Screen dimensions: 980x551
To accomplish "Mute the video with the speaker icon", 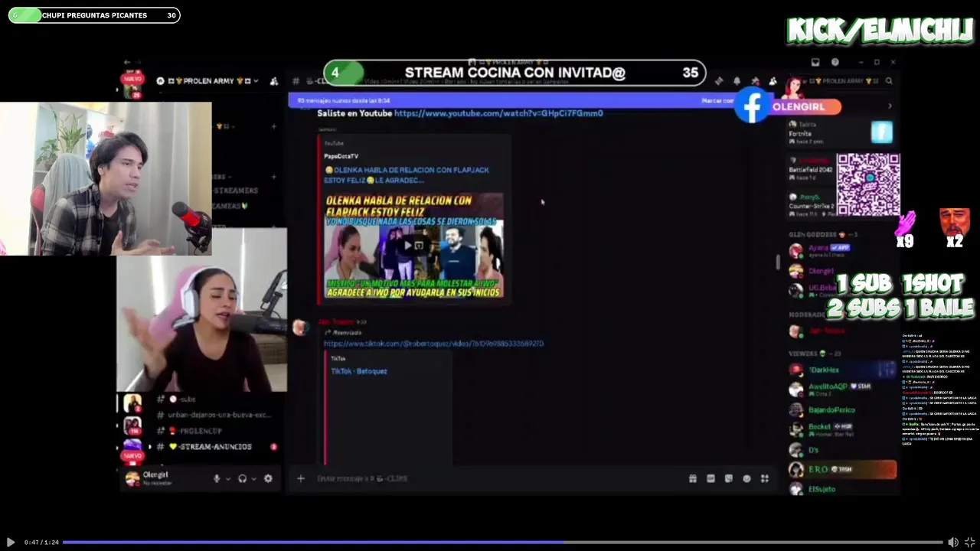I will click(x=953, y=542).
